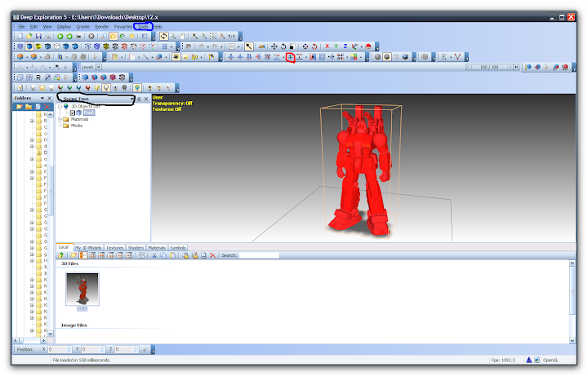This screenshot has width=588, height=376.
Task: Go up one folder with green arrow
Action: pyautogui.click(x=60, y=255)
